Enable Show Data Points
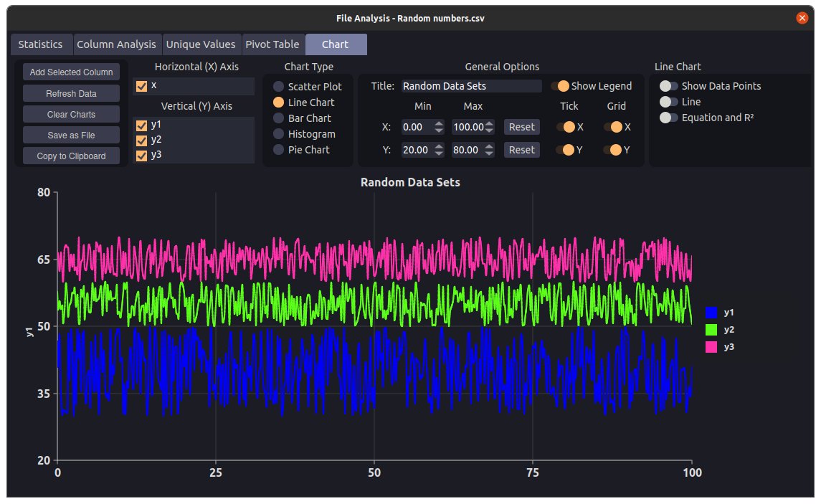 pyautogui.click(x=669, y=86)
